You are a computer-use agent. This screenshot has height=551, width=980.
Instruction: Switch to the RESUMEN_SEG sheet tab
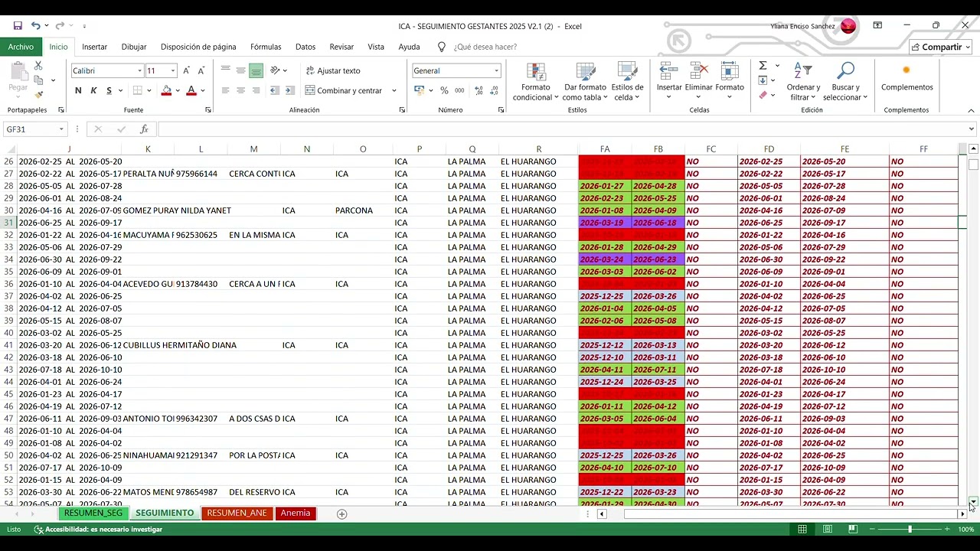93,513
